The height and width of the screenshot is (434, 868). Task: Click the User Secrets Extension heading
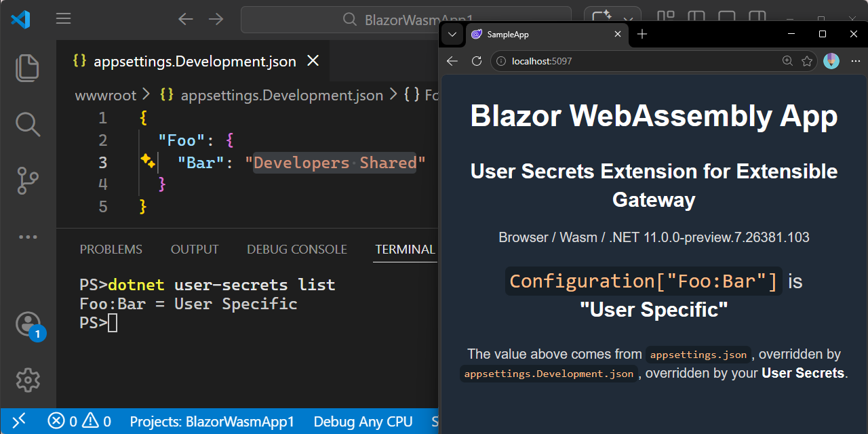point(654,185)
